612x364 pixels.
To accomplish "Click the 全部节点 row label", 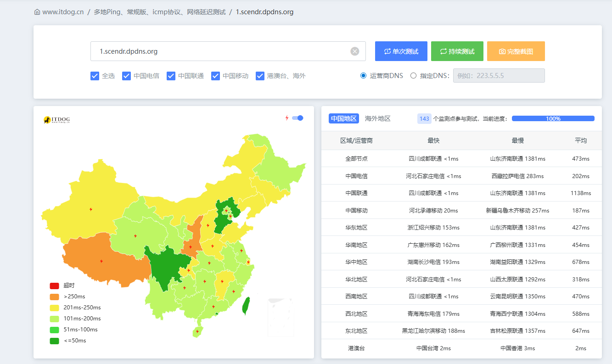I will tap(356, 159).
